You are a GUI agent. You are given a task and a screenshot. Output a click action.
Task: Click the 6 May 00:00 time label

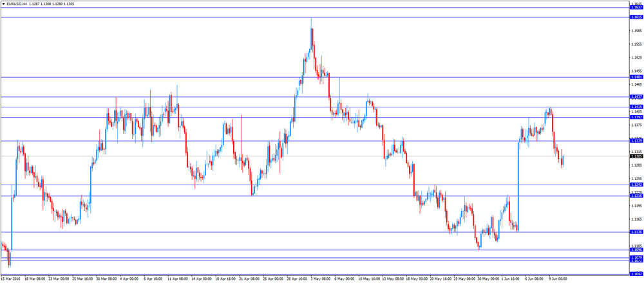click(x=345, y=278)
